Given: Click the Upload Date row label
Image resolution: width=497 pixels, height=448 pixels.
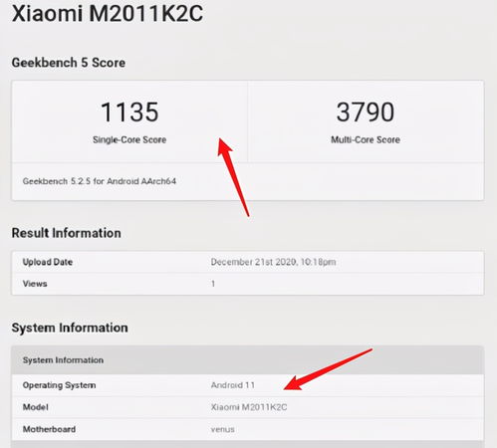Looking at the screenshot, I should pyautogui.click(x=48, y=262).
